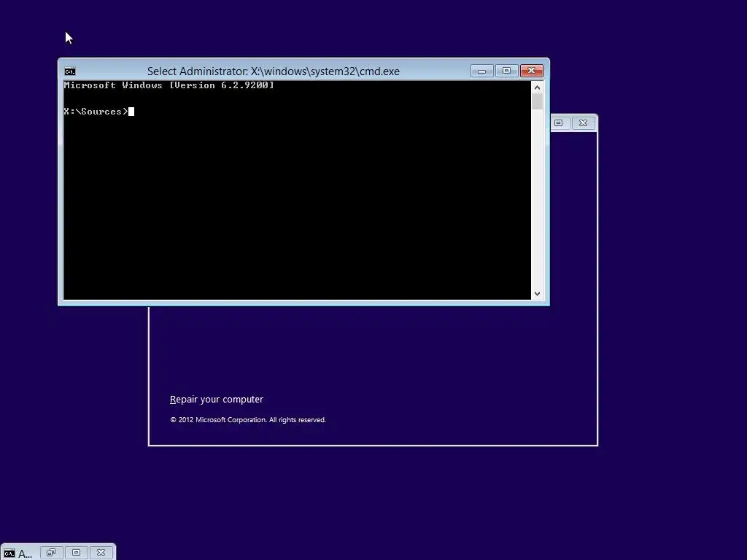The height and width of the screenshot is (560, 747).
Task: Click the X:\Sources> command prompt line
Action: 98,112
